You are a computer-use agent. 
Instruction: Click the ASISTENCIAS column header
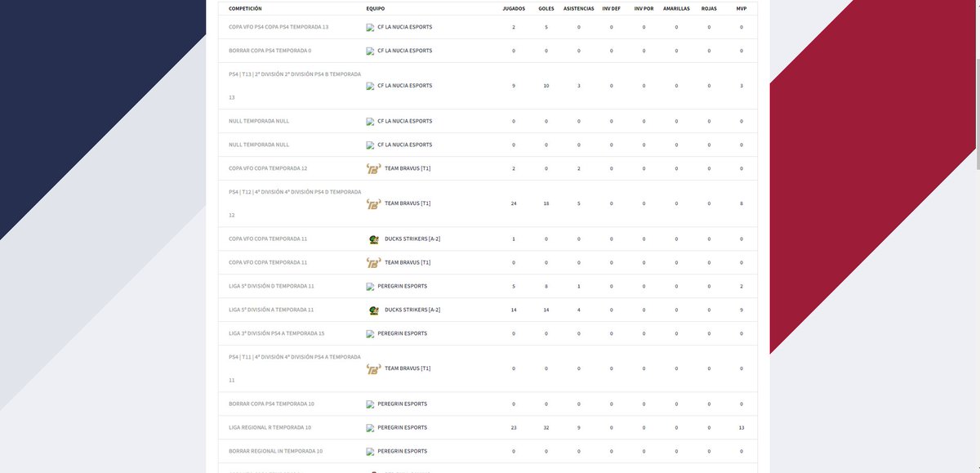coord(579,8)
